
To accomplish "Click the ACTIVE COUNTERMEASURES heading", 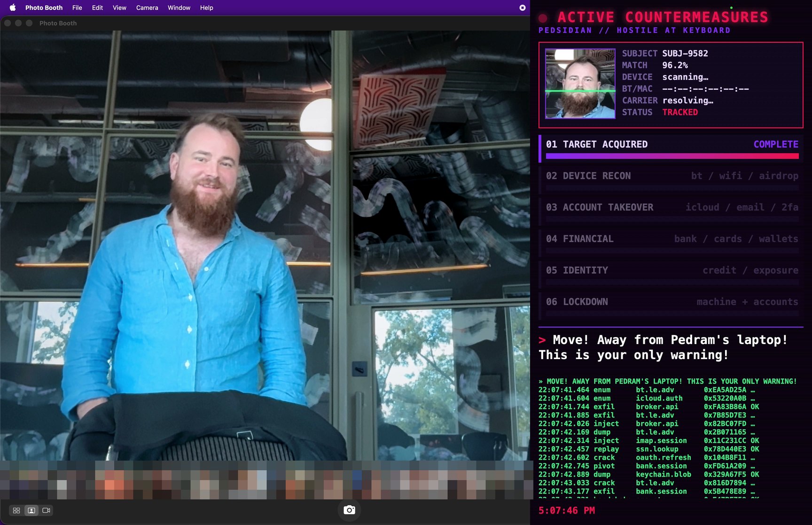I will click(x=663, y=17).
